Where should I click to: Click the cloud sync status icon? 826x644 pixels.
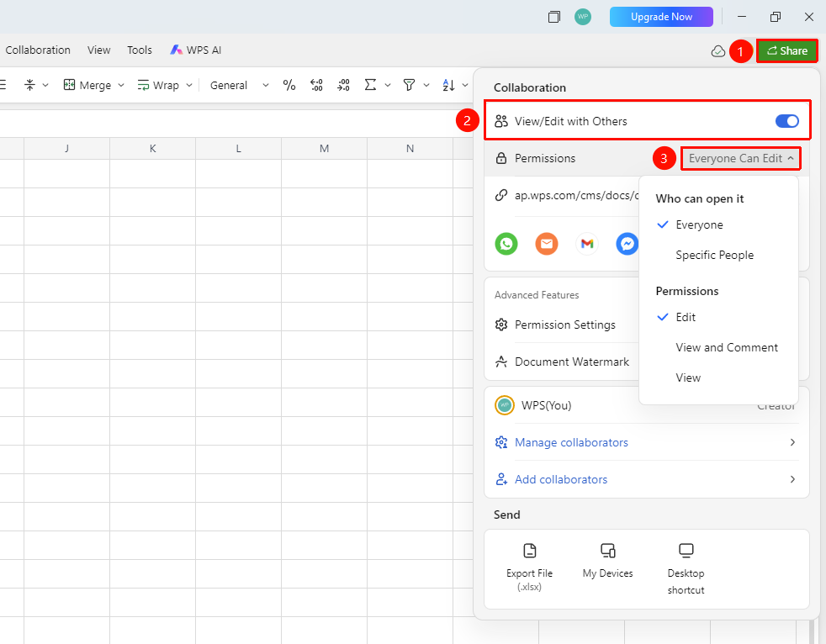point(718,51)
